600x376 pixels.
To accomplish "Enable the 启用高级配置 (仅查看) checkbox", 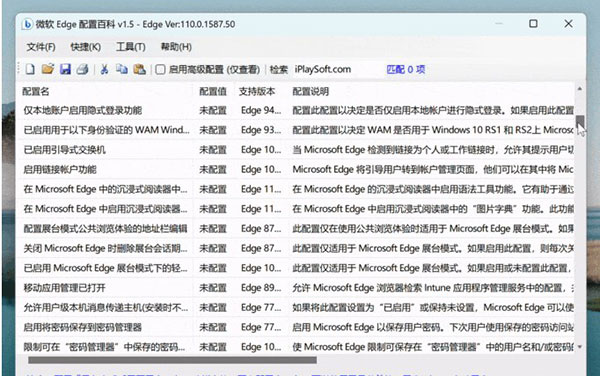I will (160, 69).
